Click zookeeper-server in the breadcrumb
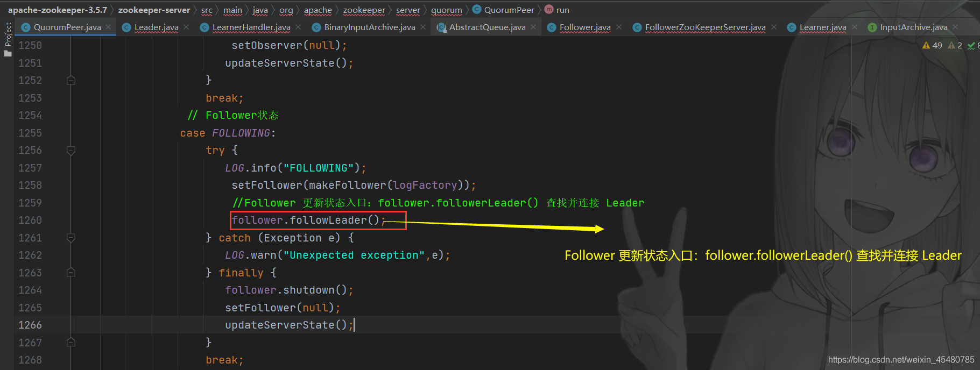Screen dimensions: 980x370 154,10
